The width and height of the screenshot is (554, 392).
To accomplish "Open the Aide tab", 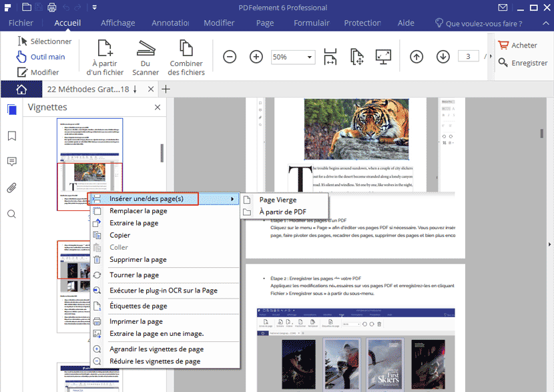I will pos(406,23).
